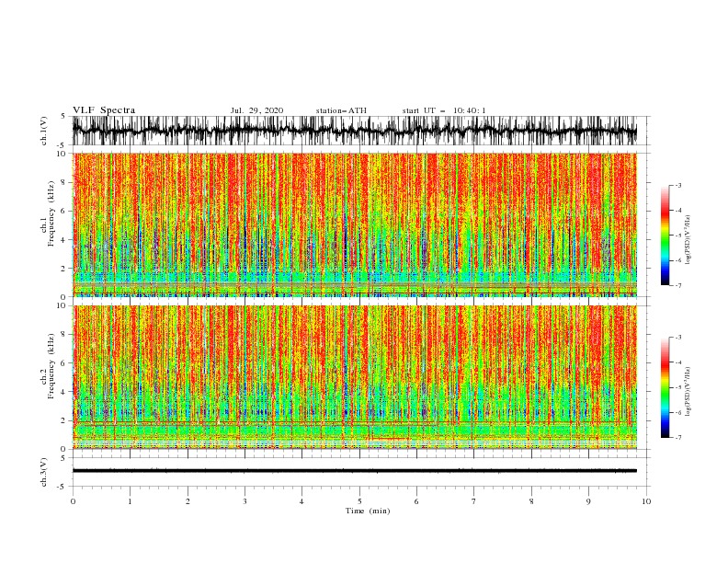This screenshot has height=563, width=728.
Task: Click the 'station=ATH' header label
Action: [341, 110]
